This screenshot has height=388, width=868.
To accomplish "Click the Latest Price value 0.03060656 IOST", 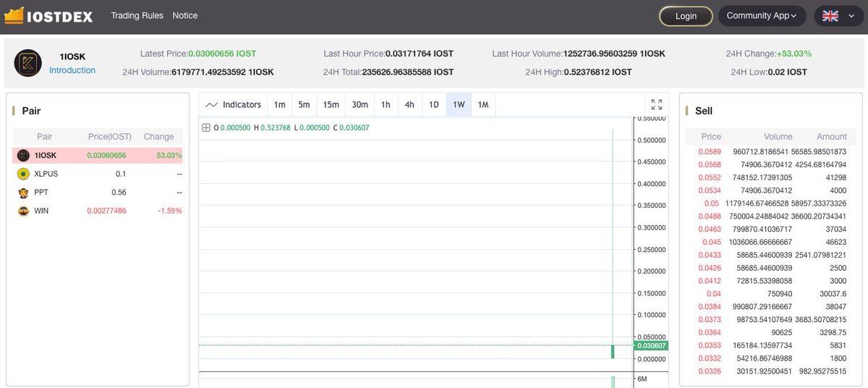I will point(222,54).
